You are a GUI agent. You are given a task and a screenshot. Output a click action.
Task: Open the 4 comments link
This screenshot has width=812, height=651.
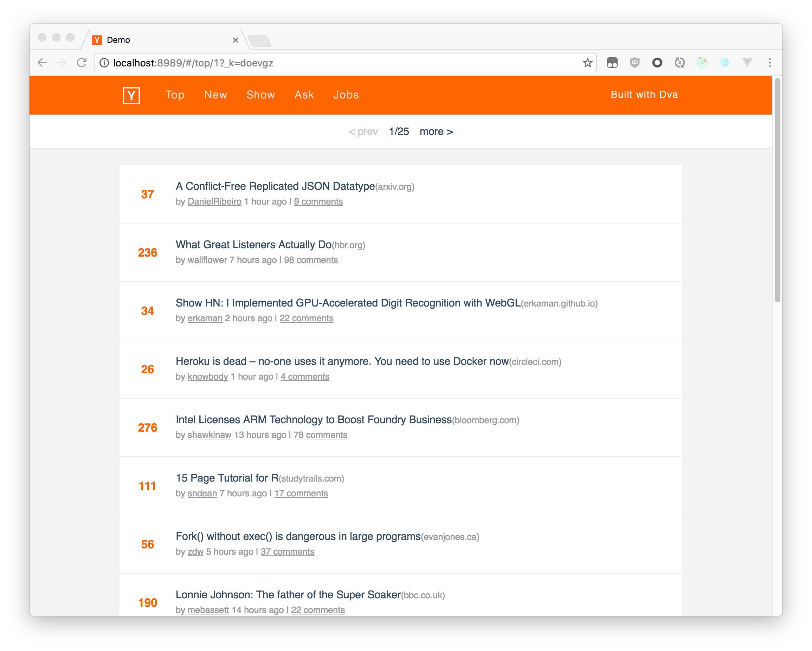point(305,377)
